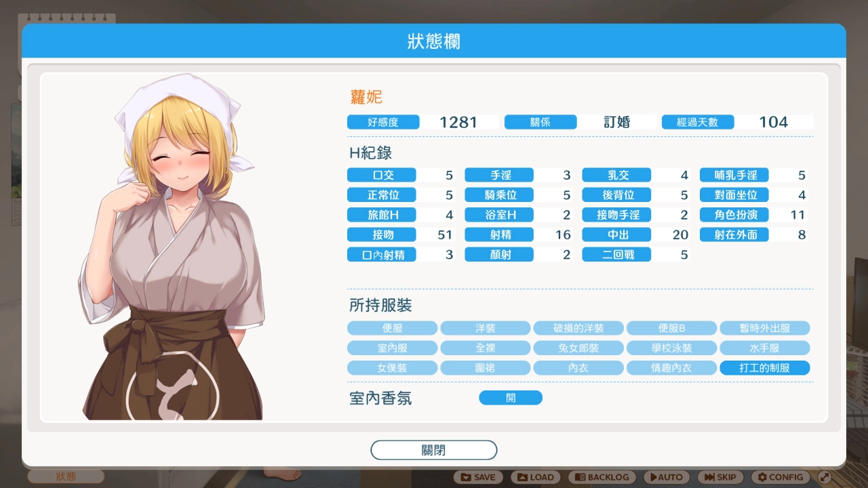
Task: Activate skip mode with the SKIP icon
Action: click(x=719, y=476)
